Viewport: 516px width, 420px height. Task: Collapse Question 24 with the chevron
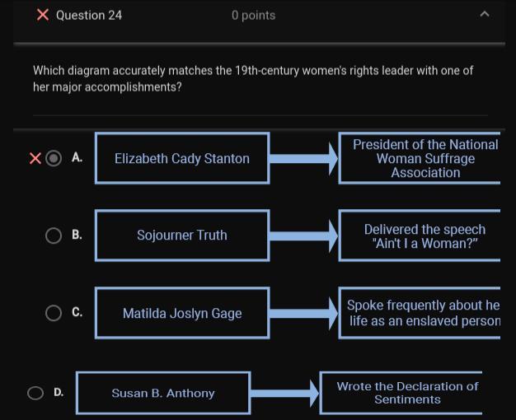484,14
